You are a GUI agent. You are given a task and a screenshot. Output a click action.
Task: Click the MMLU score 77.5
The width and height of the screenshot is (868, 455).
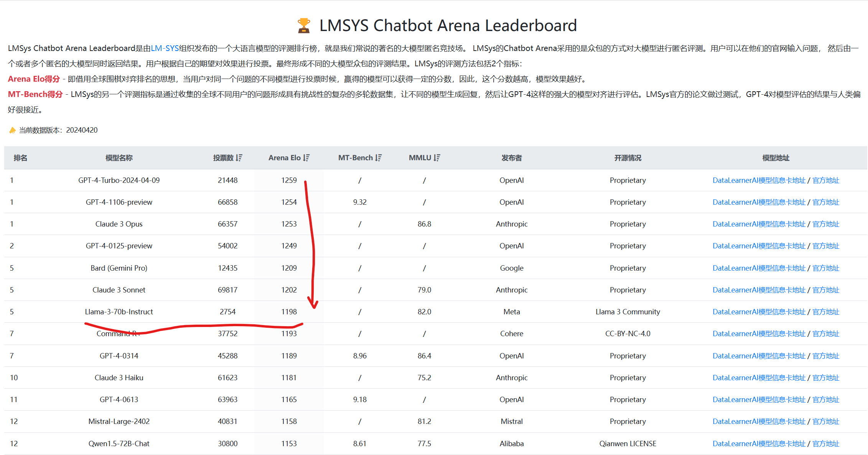click(x=424, y=444)
